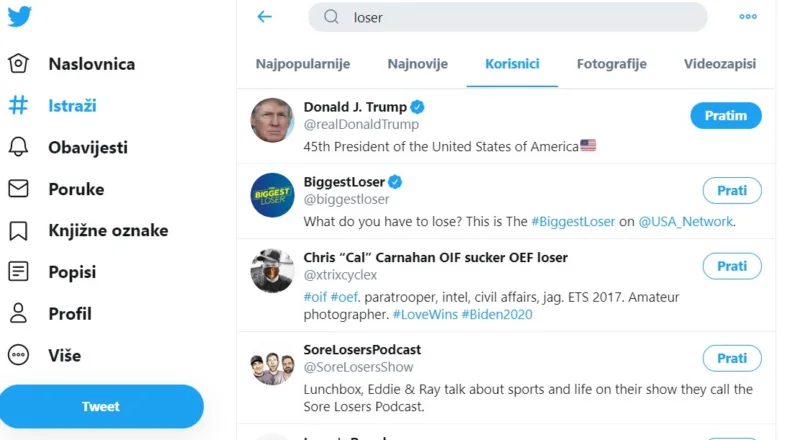Screen dimensions: 800x440
Task: Select the Istraži hashtag icon
Action: (x=18, y=105)
